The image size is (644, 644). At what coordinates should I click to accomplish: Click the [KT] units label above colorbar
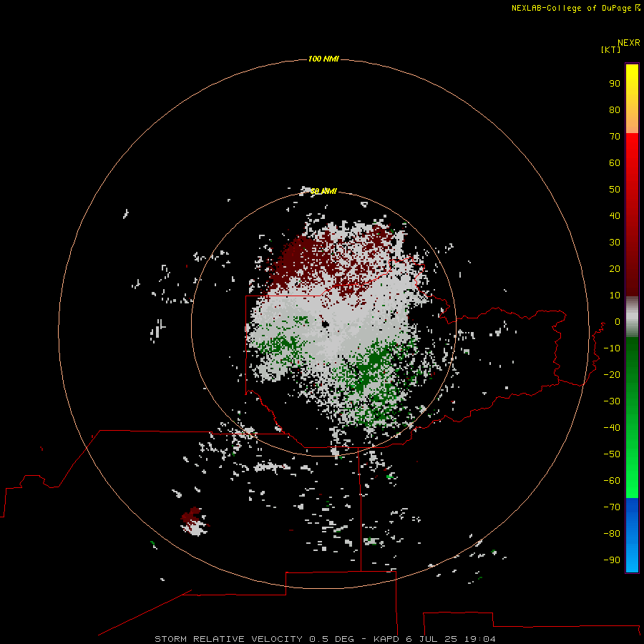point(610,49)
